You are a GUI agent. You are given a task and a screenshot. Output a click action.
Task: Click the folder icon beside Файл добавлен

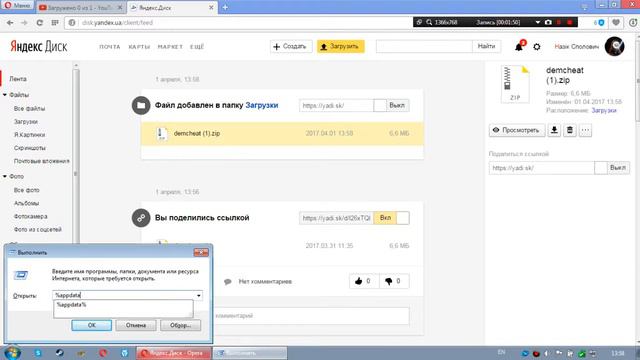click(141, 105)
